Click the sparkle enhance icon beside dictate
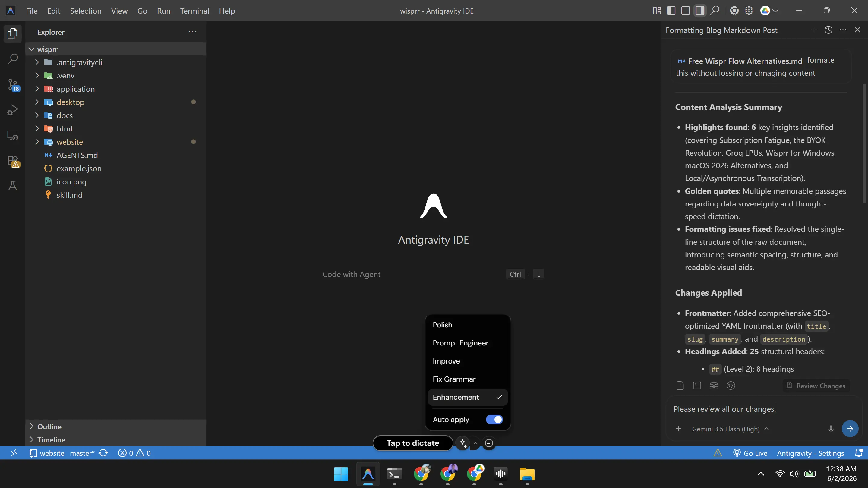868x488 pixels. [463, 443]
